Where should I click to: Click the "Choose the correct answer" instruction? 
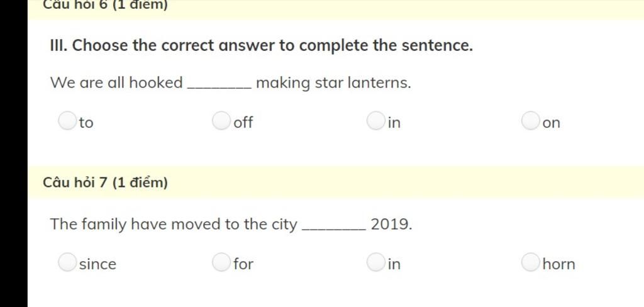coord(261,45)
